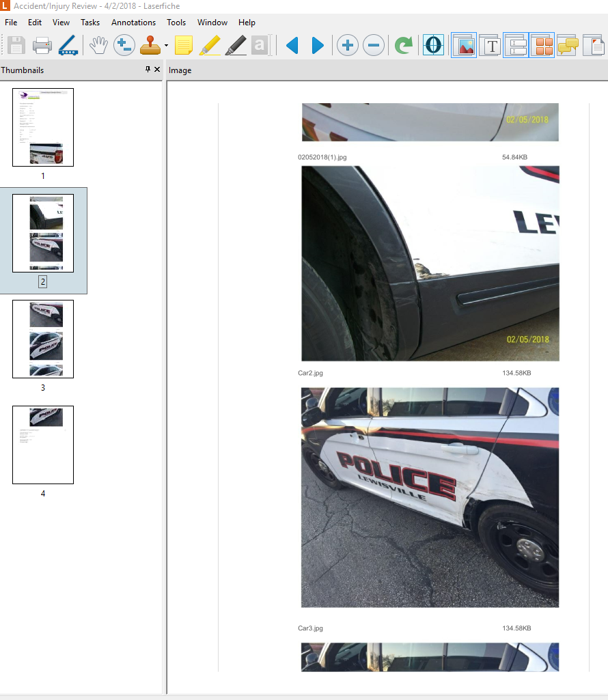Image resolution: width=608 pixels, height=700 pixels.
Task: Open the Help menu
Action: point(247,23)
